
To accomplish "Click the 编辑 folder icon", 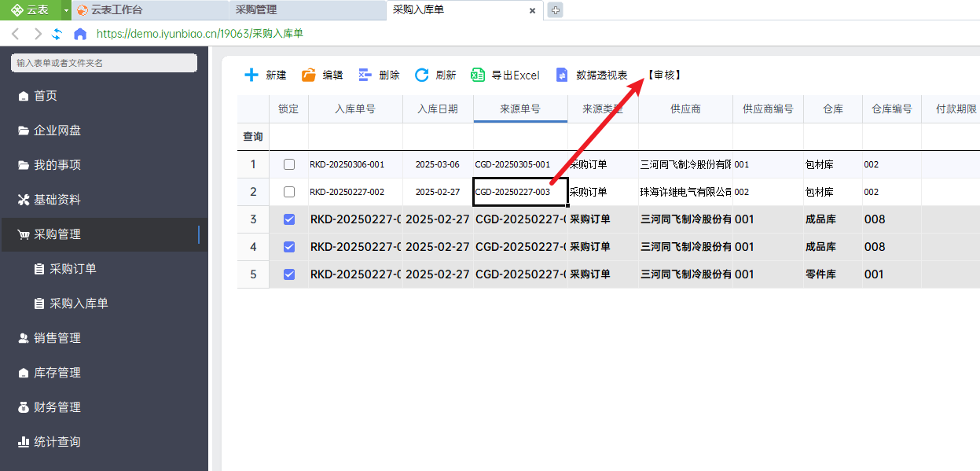I will tap(309, 75).
